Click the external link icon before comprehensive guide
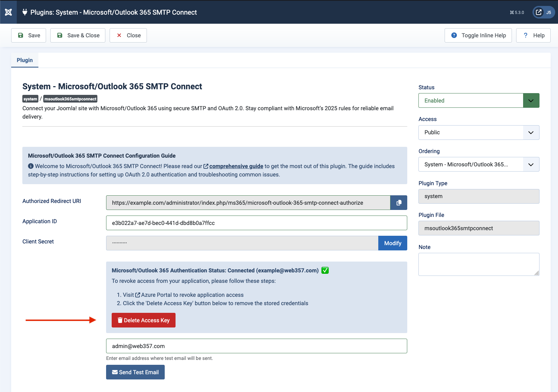 (206, 166)
